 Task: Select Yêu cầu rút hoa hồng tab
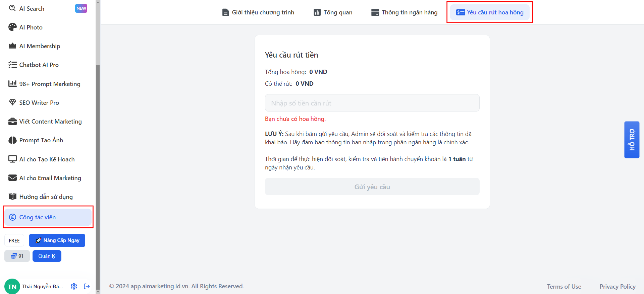[490, 12]
